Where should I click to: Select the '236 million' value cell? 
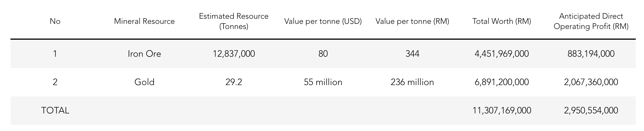(x=412, y=82)
